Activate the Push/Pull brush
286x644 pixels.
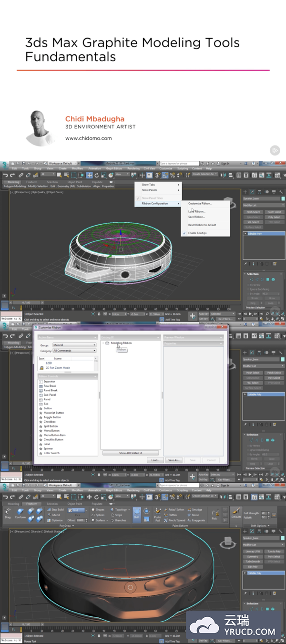tap(157, 514)
